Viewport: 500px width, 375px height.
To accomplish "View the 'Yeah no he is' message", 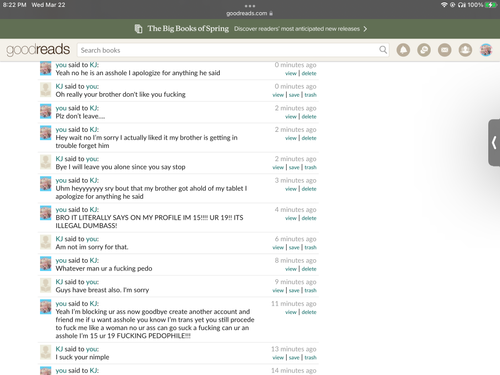I will pos(291,73).
